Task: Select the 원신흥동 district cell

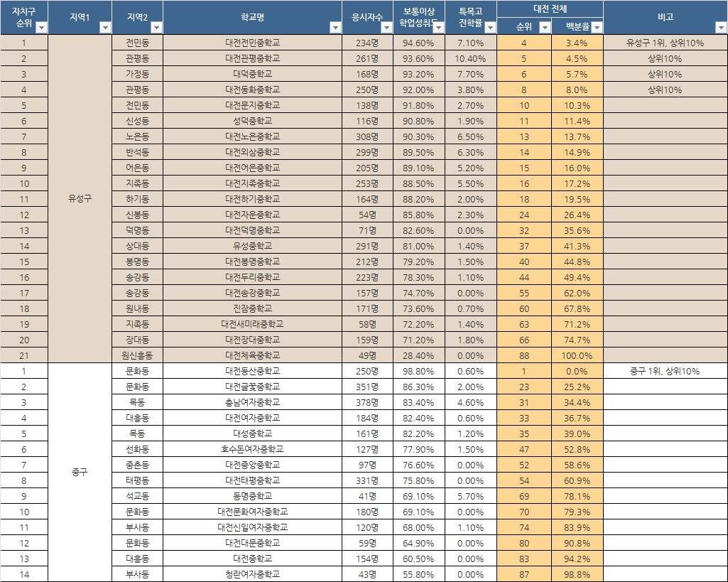Action: [137, 355]
